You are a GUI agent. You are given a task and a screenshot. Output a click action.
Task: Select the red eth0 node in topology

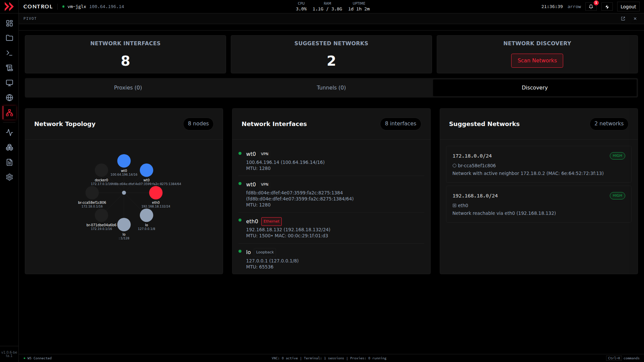tap(156, 193)
